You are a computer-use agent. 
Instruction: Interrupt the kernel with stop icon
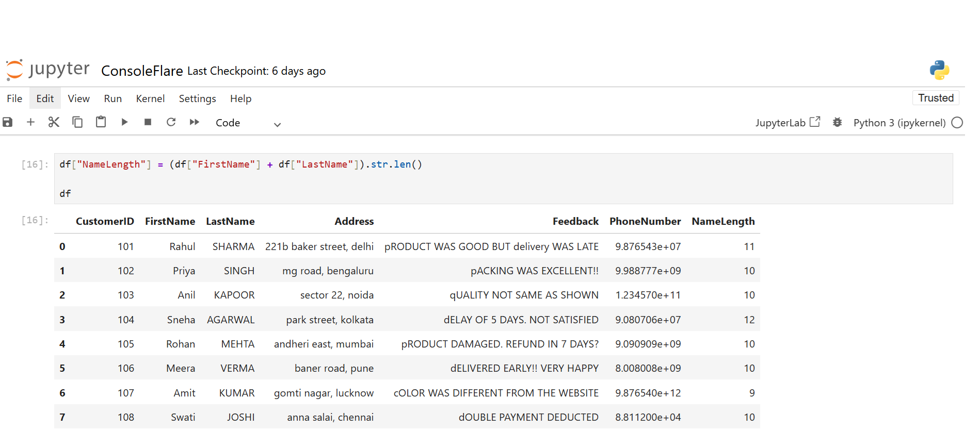coord(148,122)
